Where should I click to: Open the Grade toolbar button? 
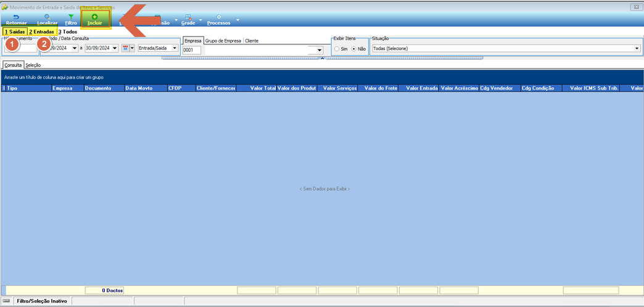point(189,20)
